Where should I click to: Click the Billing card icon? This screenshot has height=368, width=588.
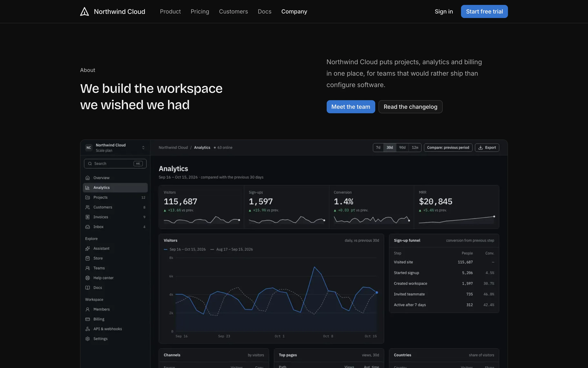point(87,319)
